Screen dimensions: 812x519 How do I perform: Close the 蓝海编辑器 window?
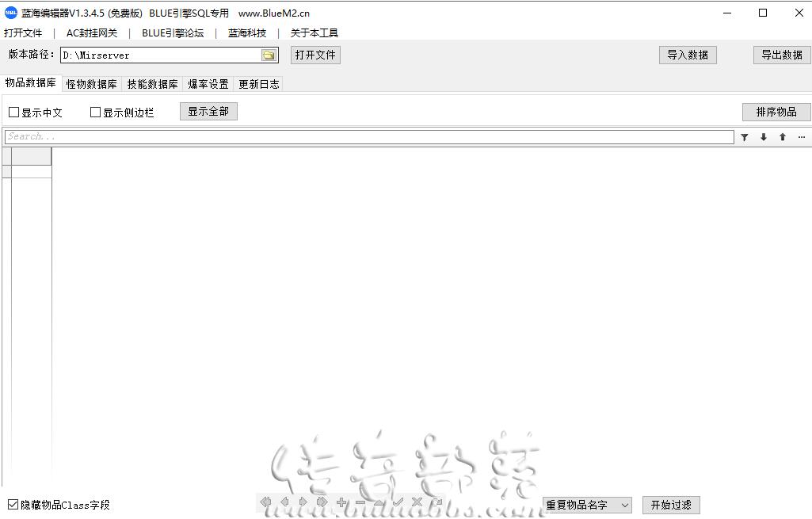799,13
